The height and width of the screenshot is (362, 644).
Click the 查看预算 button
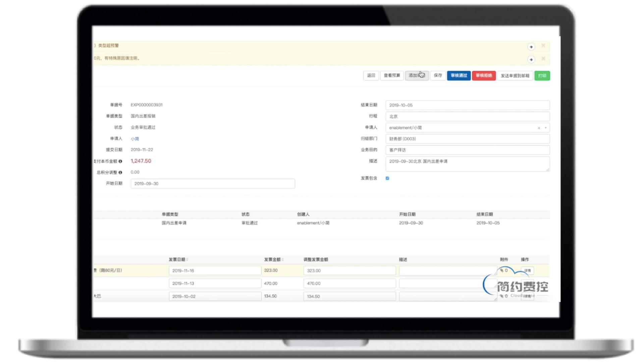(x=392, y=75)
